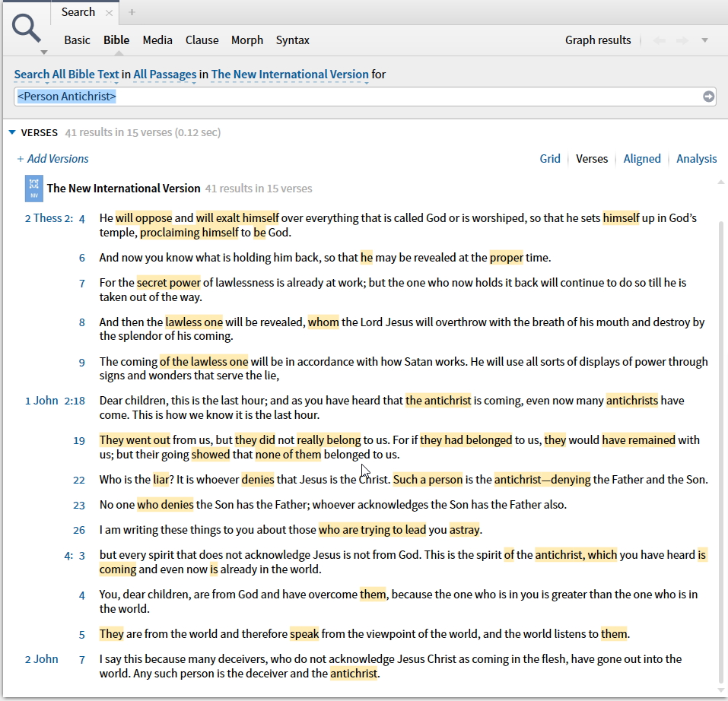
Task: Run search with the go arrow icon
Action: (708, 97)
